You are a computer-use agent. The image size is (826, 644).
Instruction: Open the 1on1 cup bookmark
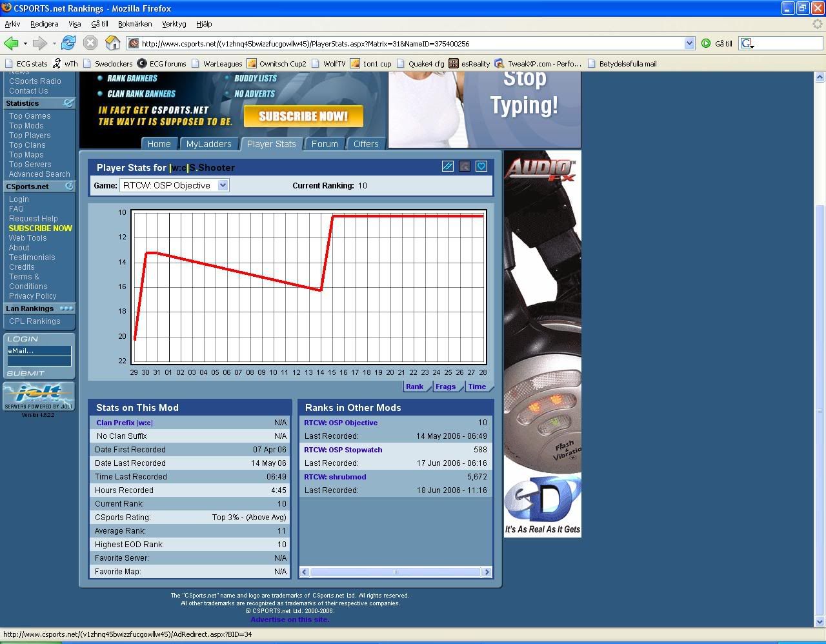371,64
